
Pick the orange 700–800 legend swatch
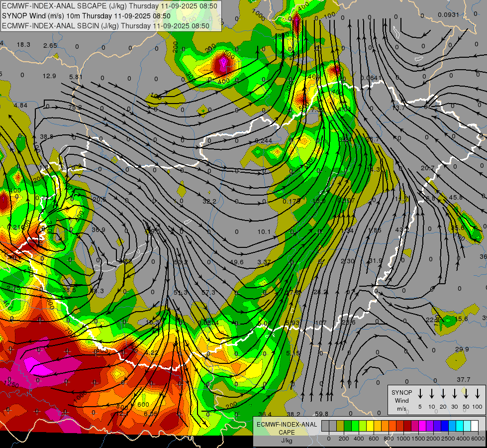[x=385, y=426]
